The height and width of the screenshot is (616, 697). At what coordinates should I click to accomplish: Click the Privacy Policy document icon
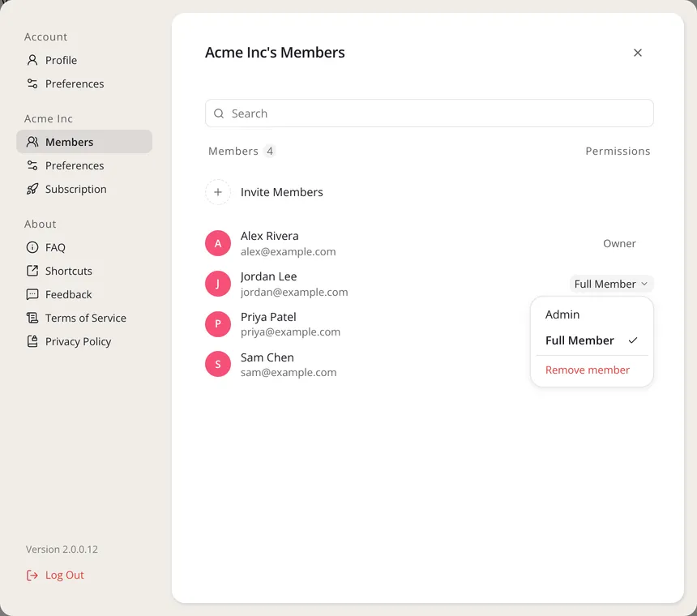[x=32, y=341]
